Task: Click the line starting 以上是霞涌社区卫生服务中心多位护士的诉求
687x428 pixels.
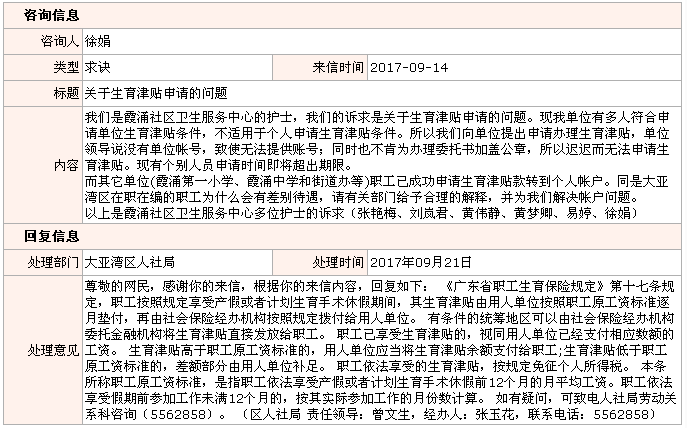Action: click(x=362, y=213)
